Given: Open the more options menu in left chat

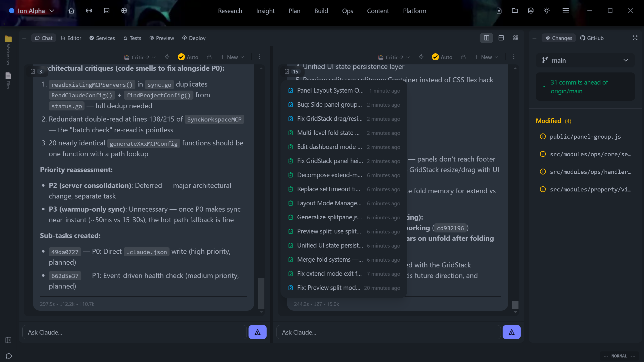Looking at the screenshot, I should [260, 57].
